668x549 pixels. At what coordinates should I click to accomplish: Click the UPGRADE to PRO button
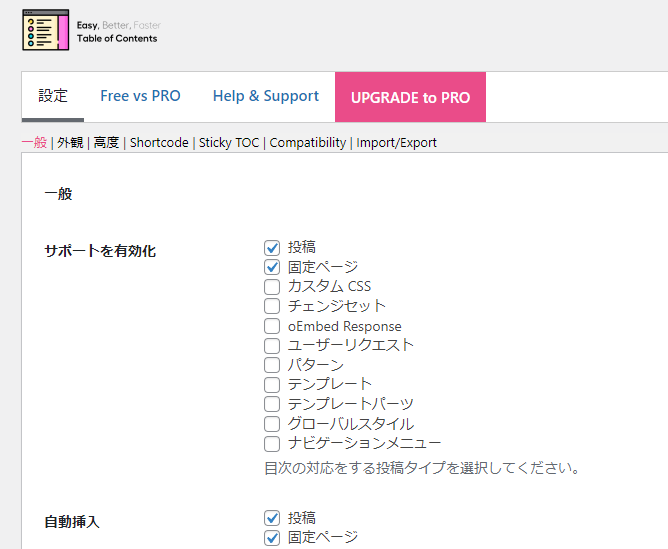tap(410, 97)
